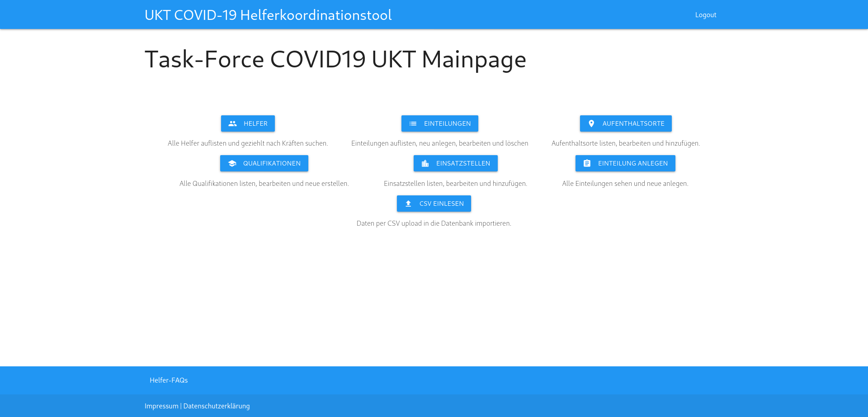This screenshot has height=417, width=868.
Task: Select CSV EINLESEN label text
Action: pos(441,204)
